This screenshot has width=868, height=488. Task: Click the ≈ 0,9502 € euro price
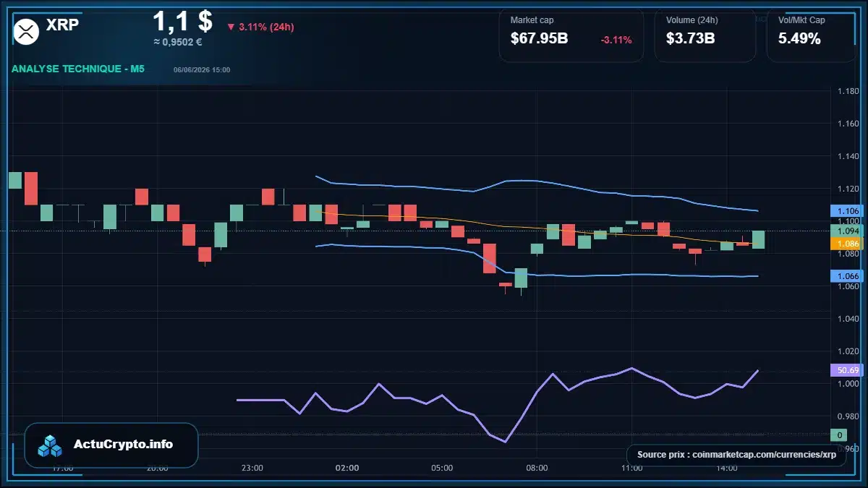tap(178, 42)
